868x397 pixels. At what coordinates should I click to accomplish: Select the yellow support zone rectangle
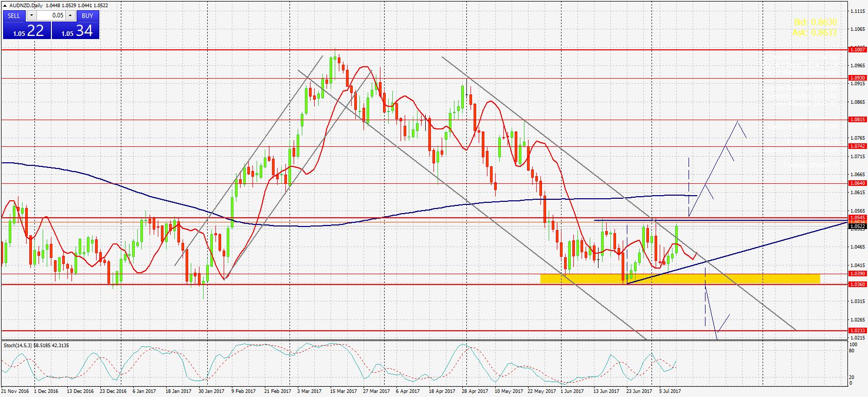coord(680,278)
